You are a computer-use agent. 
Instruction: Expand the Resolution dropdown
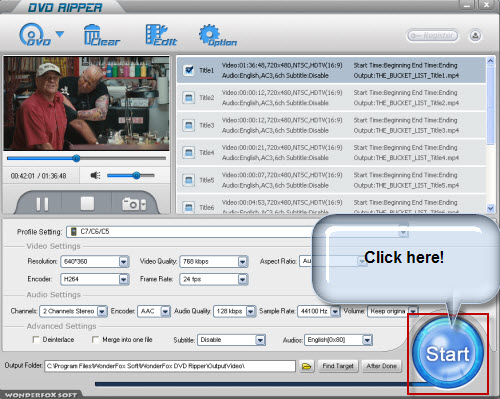click(124, 262)
